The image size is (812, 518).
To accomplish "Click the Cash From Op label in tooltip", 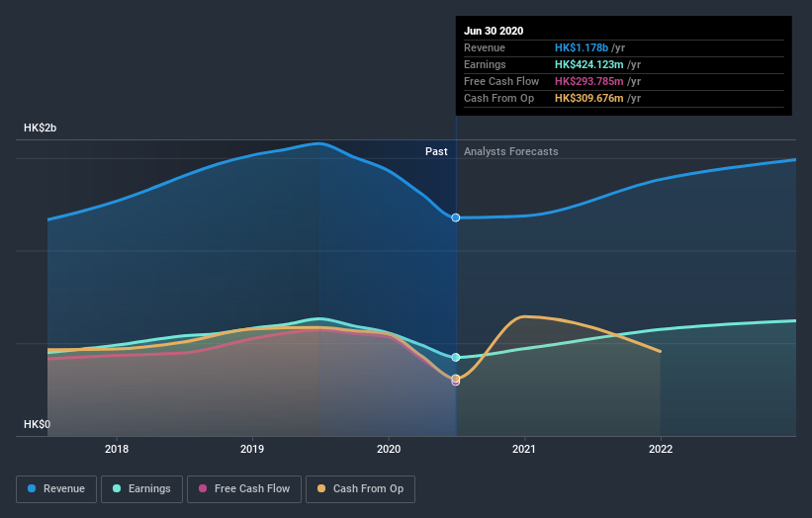I will click(498, 98).
